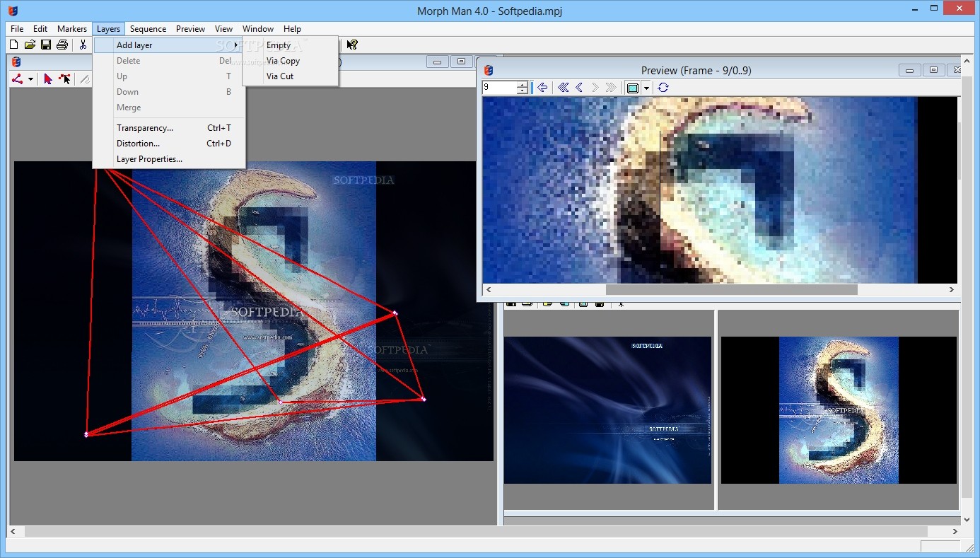Click the loop refresh icon in Preview
The width and height of the screenshot is (980, 558).
(663, 88)
